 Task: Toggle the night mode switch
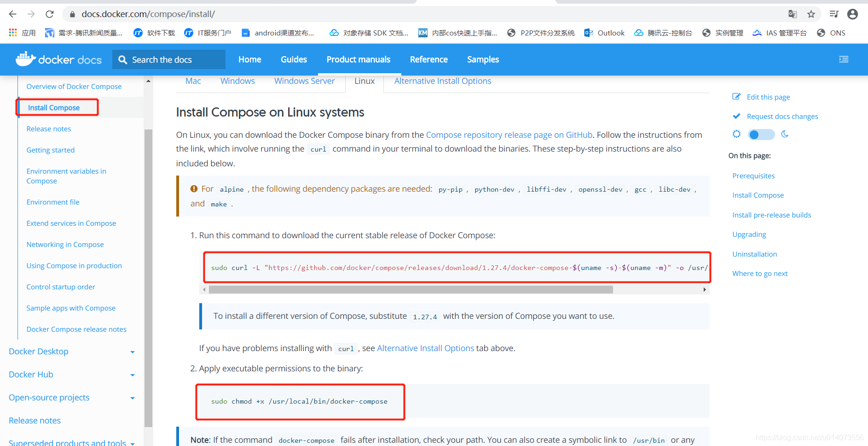coord(761,135)
